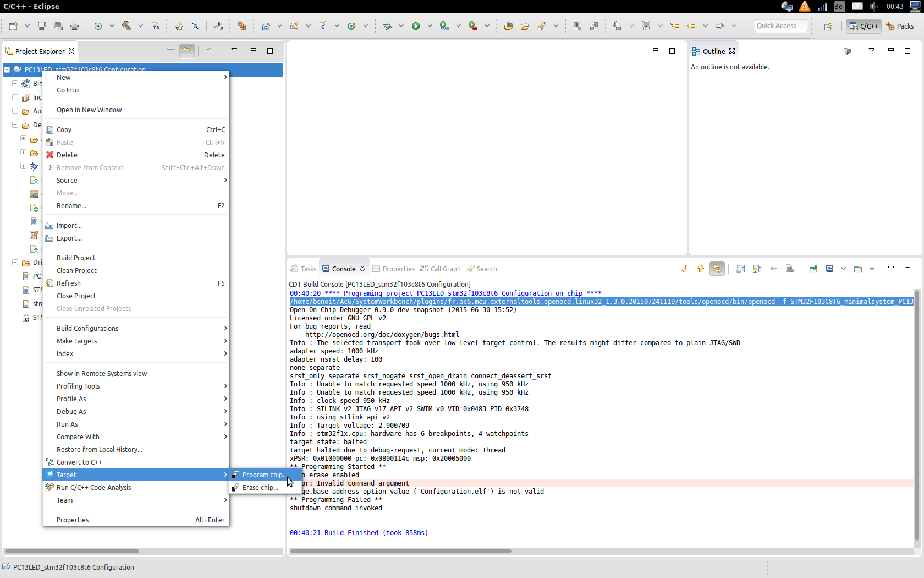Click the console horizontal scrollbar thumb
This screenshot has height=578, width=924.
tap(400, 551)
